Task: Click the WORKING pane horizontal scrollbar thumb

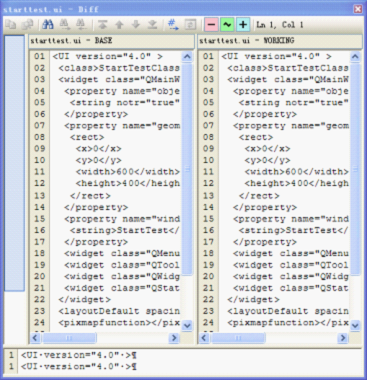Action: click(x=238, y=338)
